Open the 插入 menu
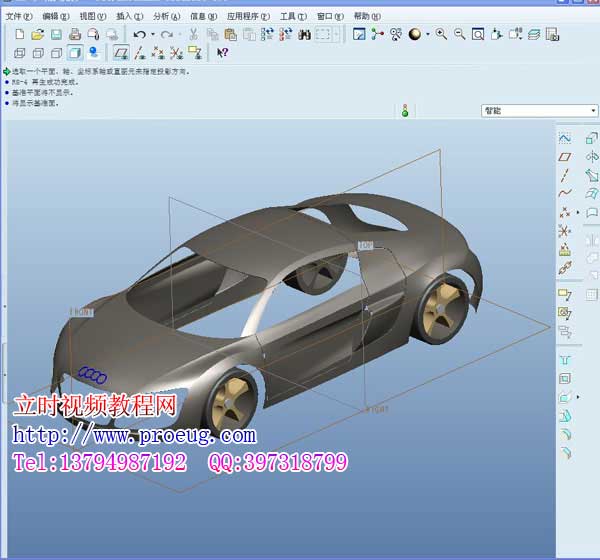 [129, 16]
